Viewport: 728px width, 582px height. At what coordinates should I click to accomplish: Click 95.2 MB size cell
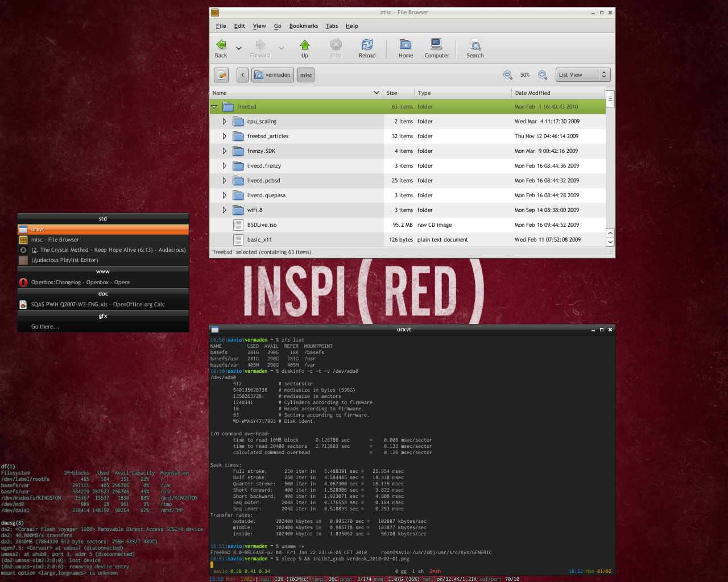(403, 225)
